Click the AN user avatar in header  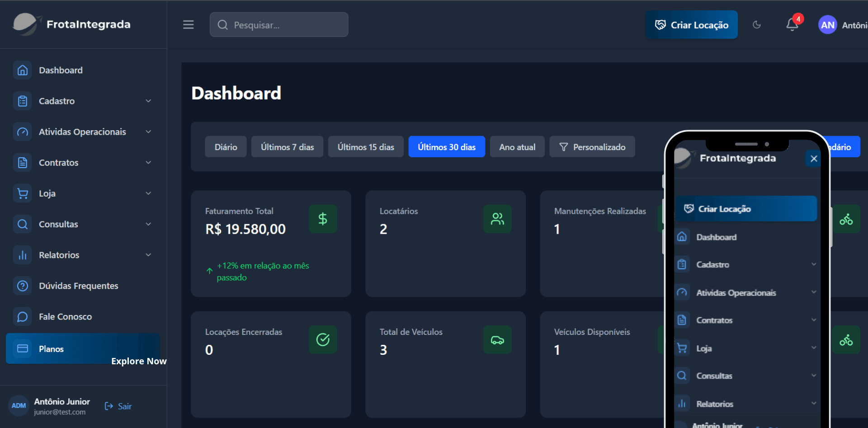[827, 25]
